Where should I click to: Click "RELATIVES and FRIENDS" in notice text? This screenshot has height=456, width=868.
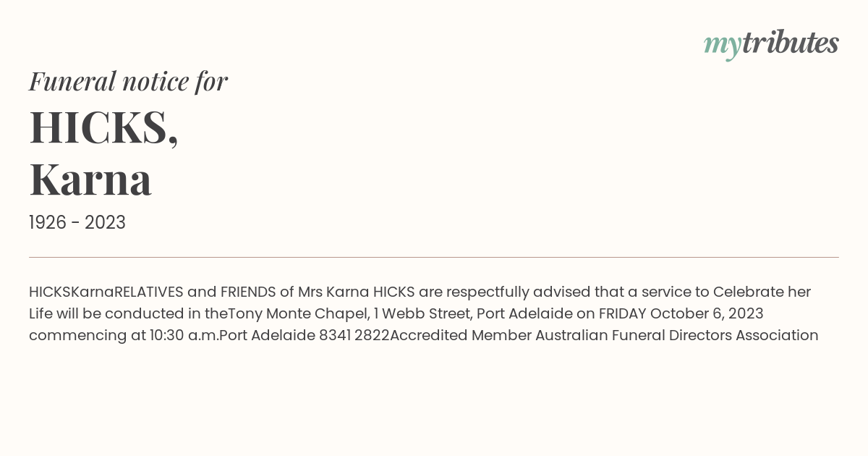pyautogui.click(x=195, y=292)
